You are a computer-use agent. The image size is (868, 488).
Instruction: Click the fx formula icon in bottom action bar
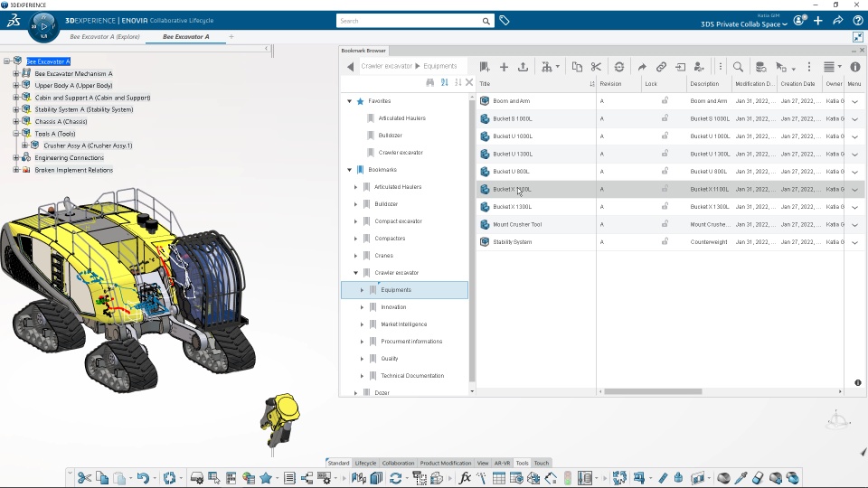465,477
